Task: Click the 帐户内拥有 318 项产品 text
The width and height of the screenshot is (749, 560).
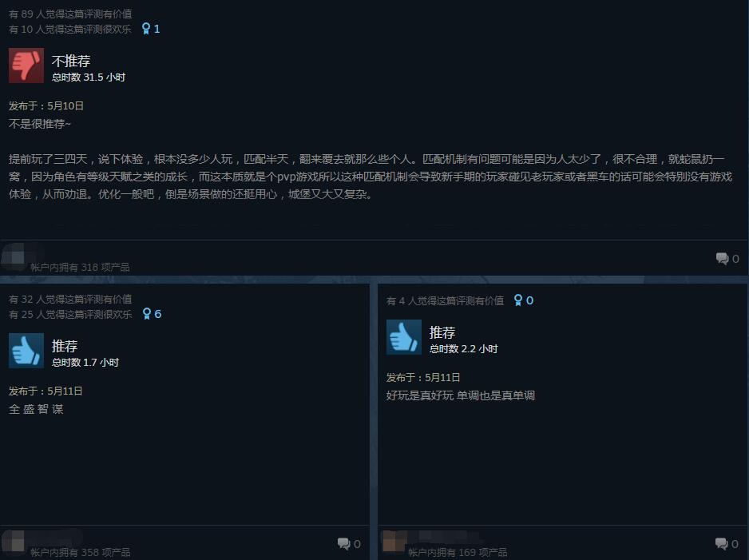Action: pos(80,267)
